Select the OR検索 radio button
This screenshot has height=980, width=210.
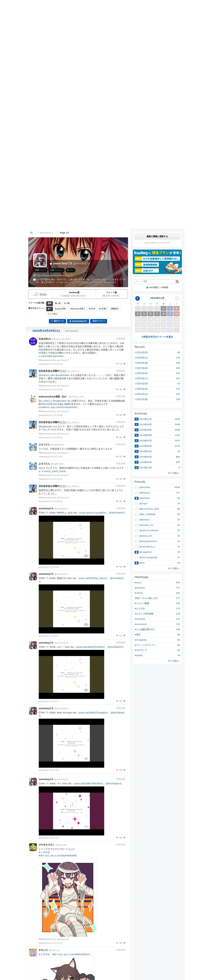pos(159,288)
